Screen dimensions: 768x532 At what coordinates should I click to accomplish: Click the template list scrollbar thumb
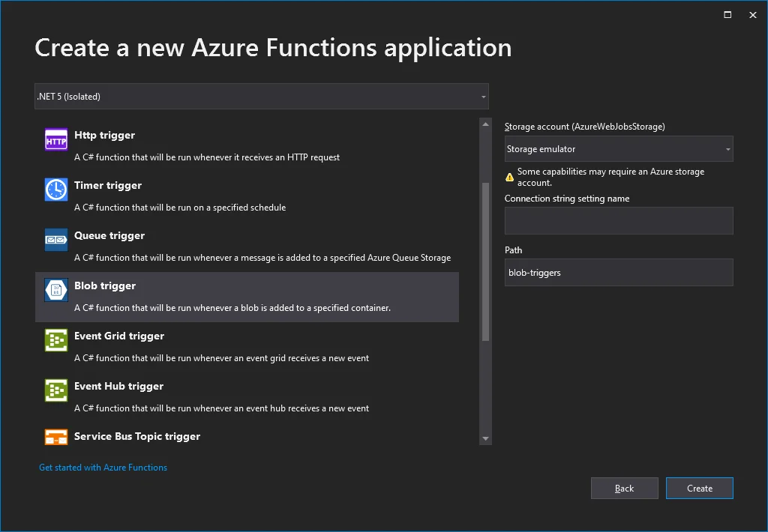[485, 262]
